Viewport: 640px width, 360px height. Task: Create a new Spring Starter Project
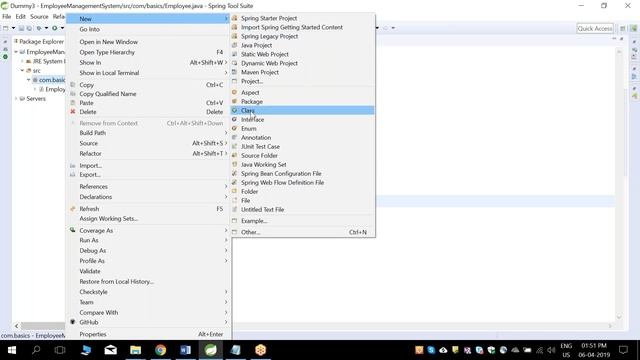click(302, 18)
